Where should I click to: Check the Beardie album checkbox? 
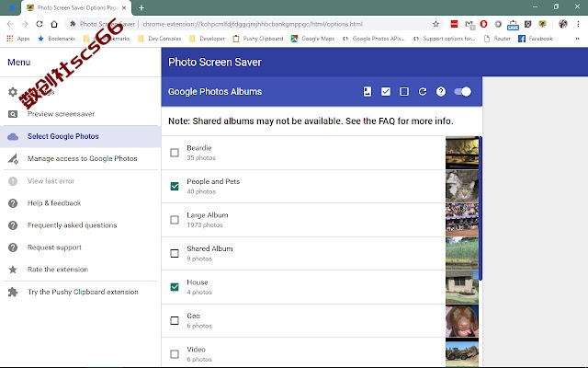click(x=175, y=153)
